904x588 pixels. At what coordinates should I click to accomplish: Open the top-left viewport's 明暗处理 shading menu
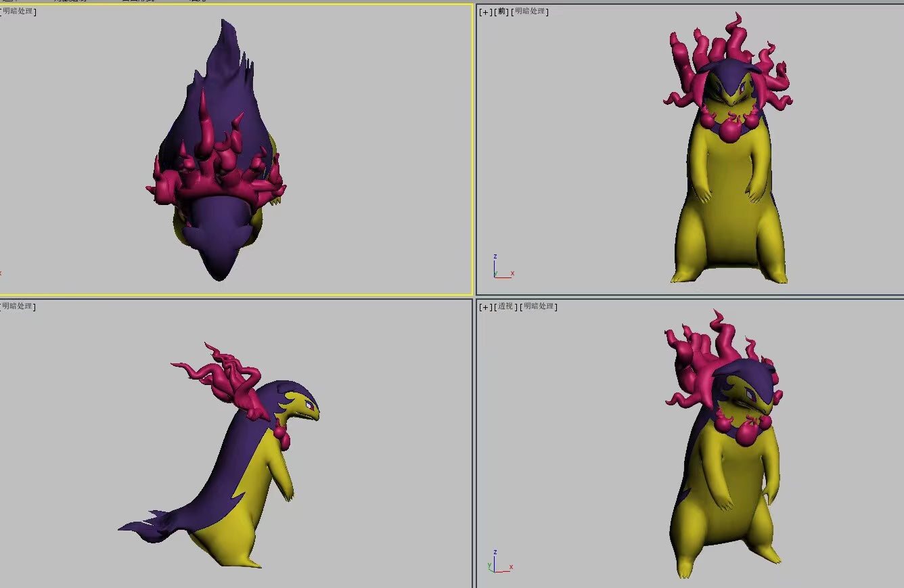pyautogui.click(x=18, y=12)
